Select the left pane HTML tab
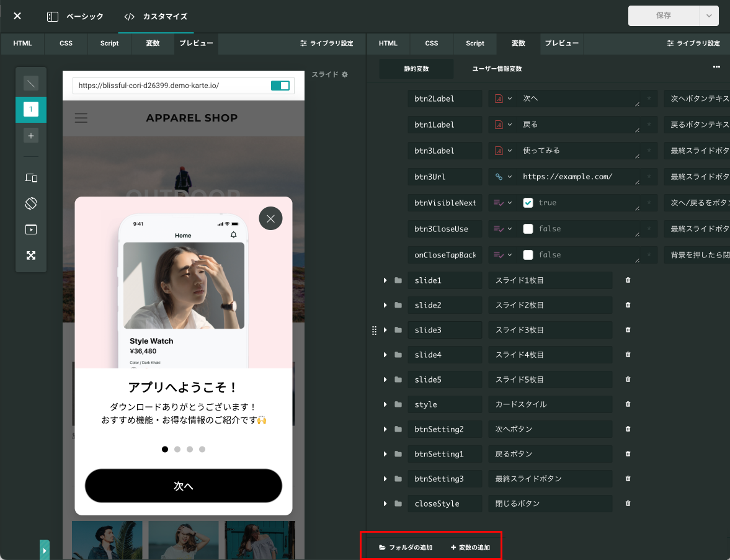This screenshot has width=730, height=560. click(22, 43)
